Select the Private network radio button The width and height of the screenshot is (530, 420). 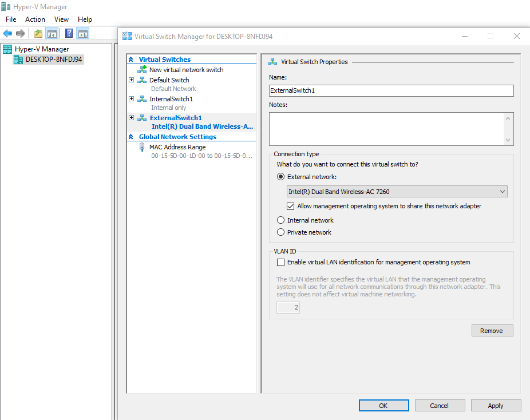pos(280,232)
